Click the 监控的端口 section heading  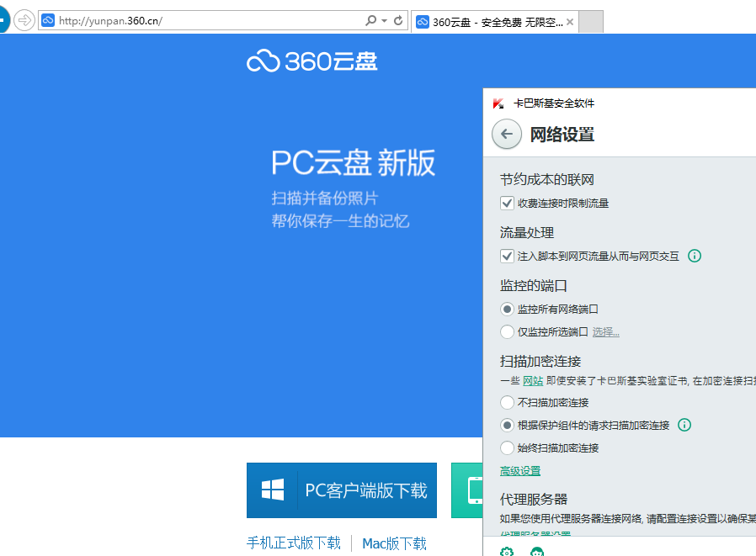(533, 286)
